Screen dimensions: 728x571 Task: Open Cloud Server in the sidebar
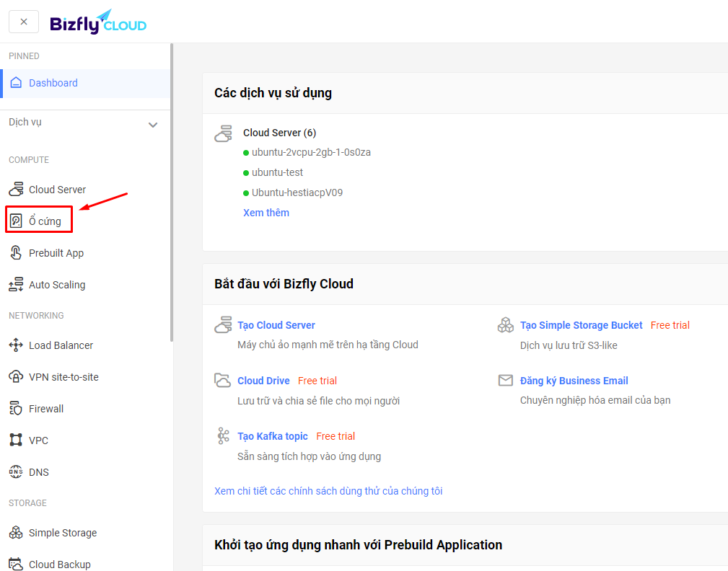(57, 190)
